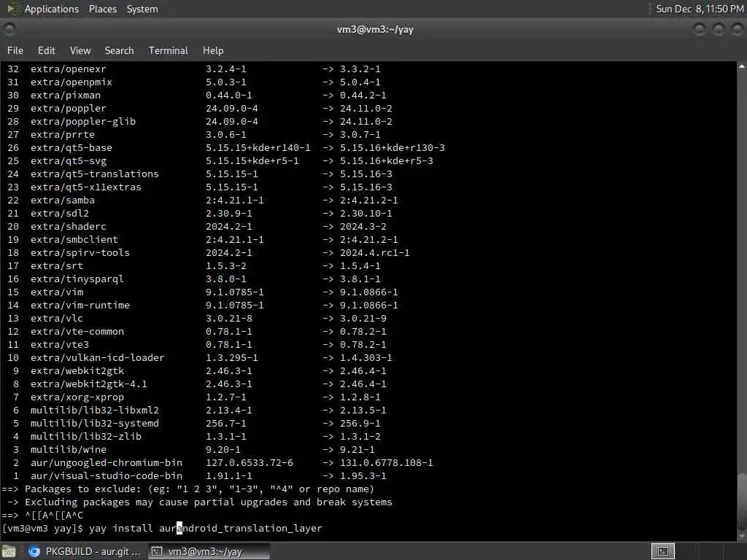This screenshot has width=747, height=560.
Task: Click the Packages to exclude prompt line
Action: [188, 489]
